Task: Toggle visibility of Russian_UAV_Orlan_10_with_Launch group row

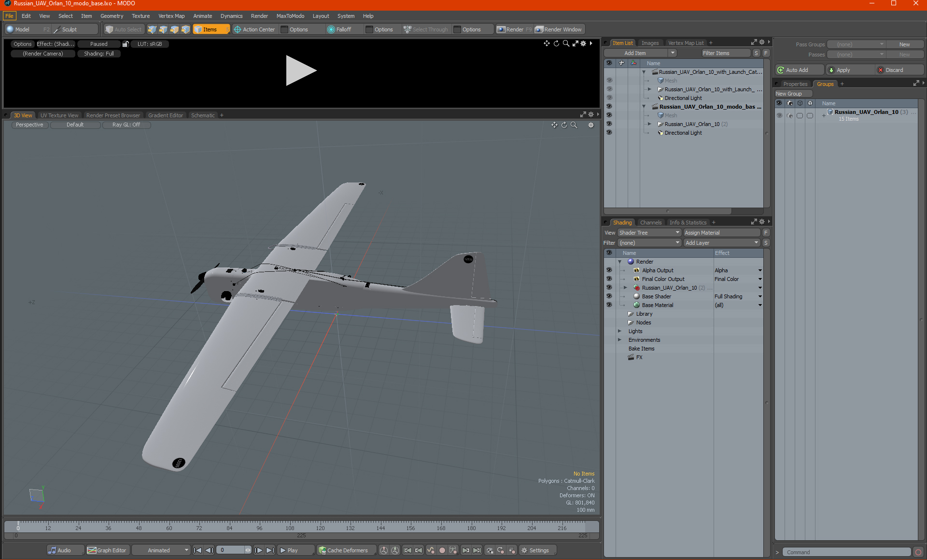Action: (609, 89)
